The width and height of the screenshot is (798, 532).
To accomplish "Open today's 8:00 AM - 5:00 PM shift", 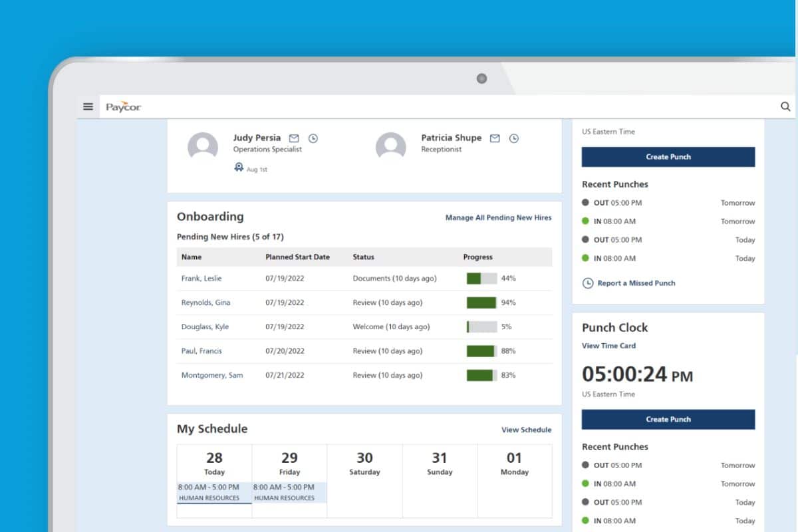I will click(x=214, y=492).
